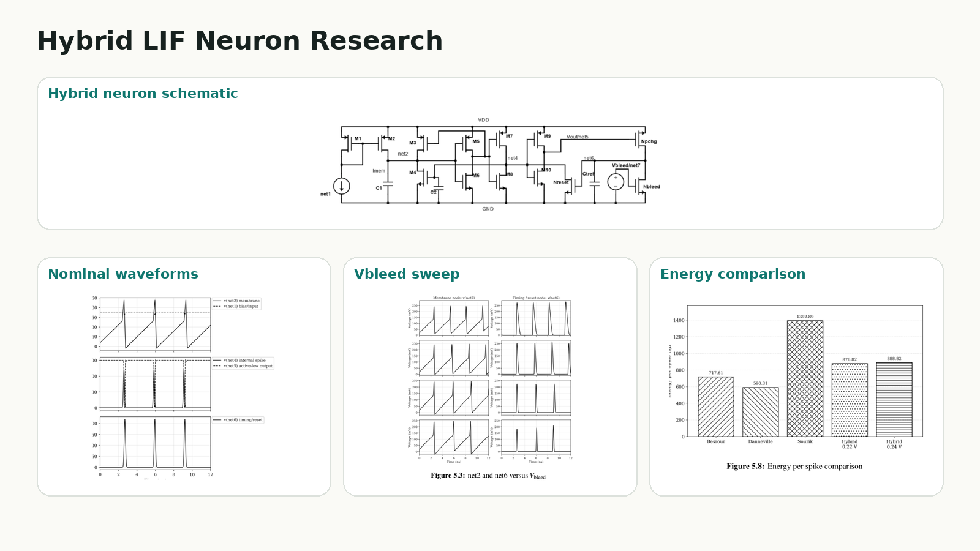
Task: Click the Nreset transistor label
Action: click(561, 182)
